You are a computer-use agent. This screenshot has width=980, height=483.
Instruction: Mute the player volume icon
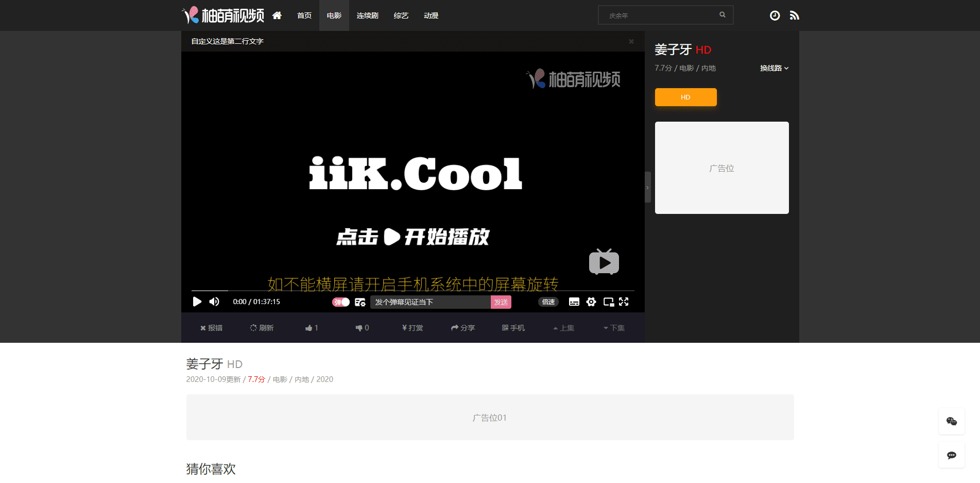214,302
